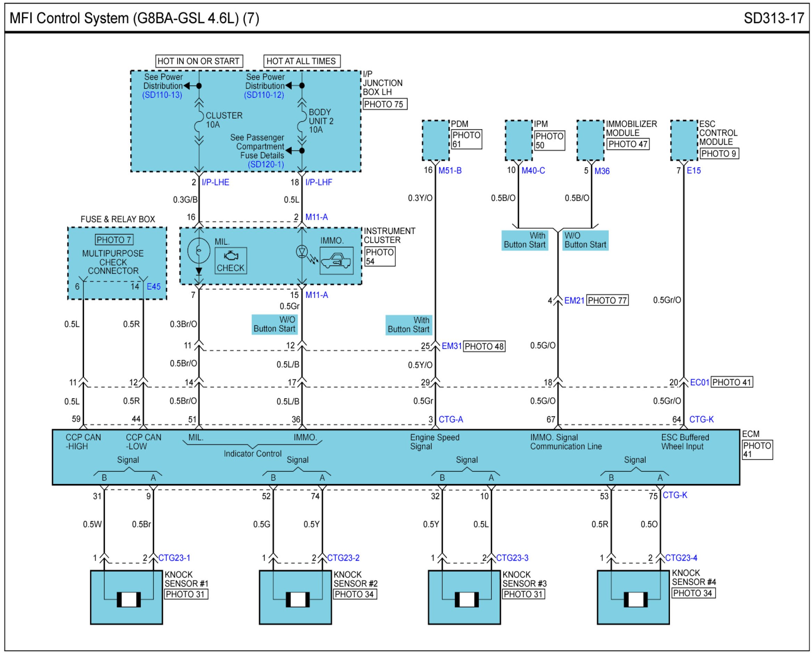
Task: Select the EM31 connector label
Action: [451, 346]
